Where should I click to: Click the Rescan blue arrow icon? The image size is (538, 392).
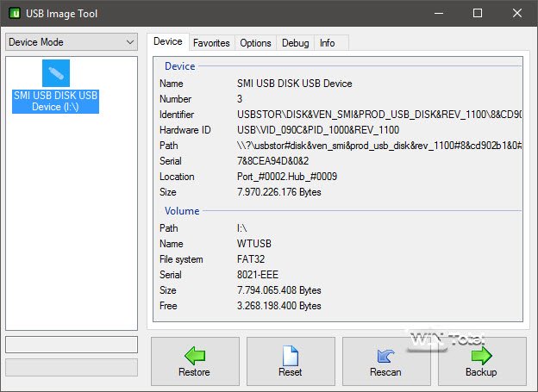pos(385,357)
